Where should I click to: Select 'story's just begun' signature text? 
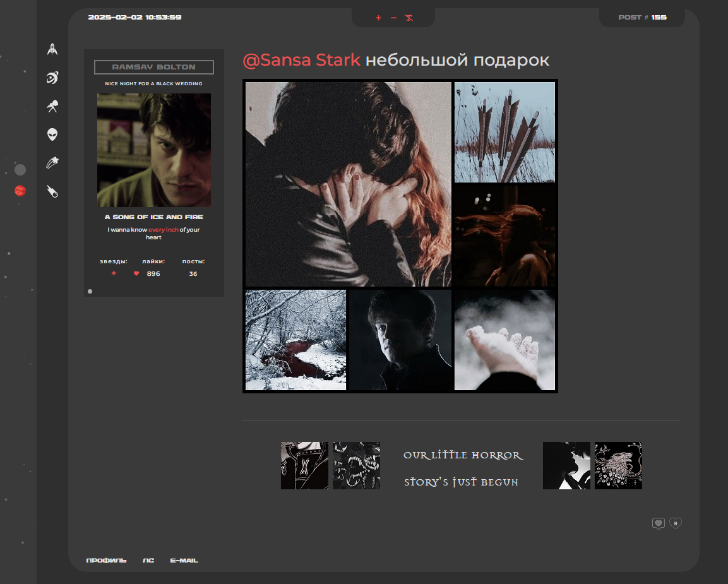[461, 482]
